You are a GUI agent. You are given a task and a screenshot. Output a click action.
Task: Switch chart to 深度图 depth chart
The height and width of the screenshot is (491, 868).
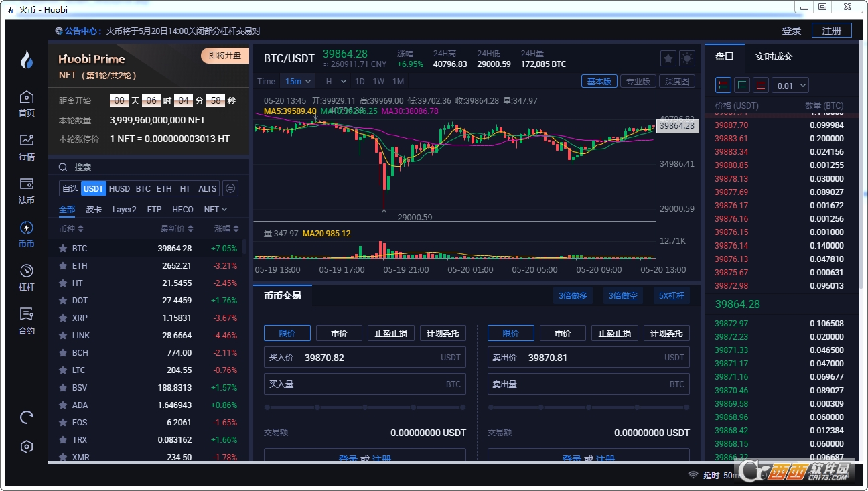click(677, 81)
